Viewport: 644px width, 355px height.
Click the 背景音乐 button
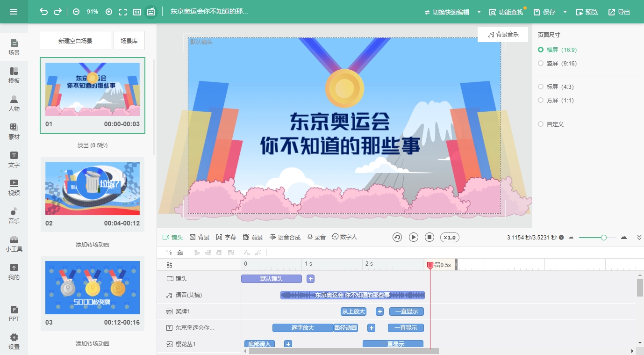click(503, 35)
